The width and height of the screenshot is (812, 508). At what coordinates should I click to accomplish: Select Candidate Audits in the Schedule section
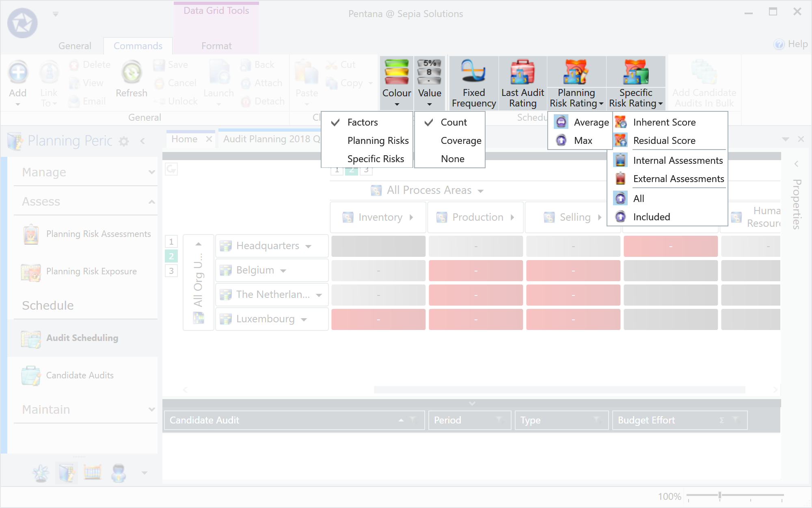80,375
